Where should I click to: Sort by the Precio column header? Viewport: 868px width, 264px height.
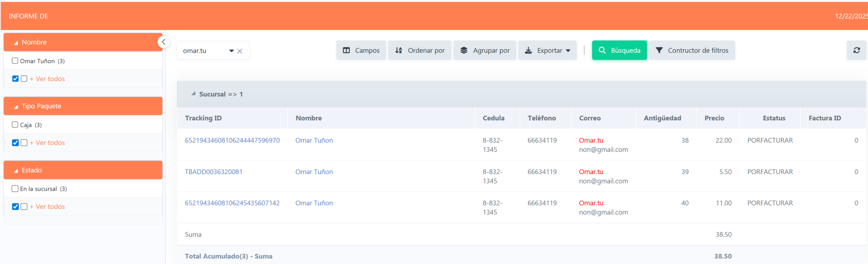pyautogui.click(x=714, y=118)
